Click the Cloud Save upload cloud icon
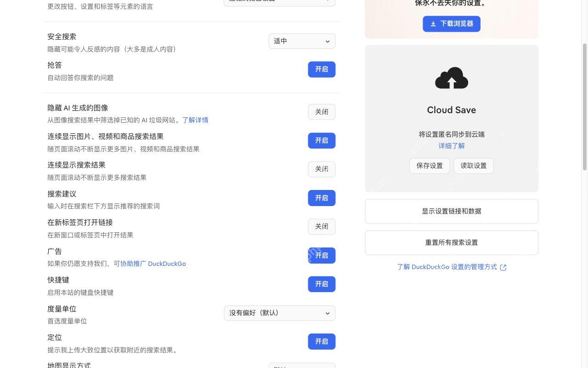588x368 pixels. click(452, 78)
